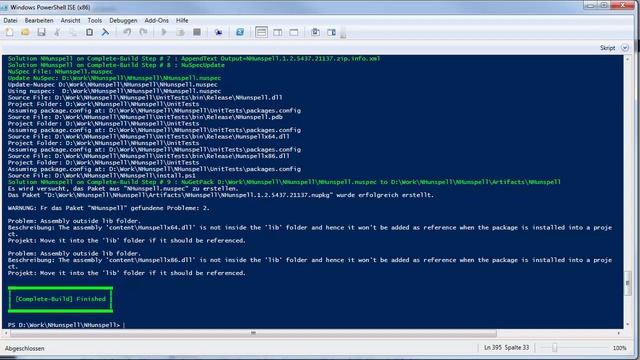Click line 'Source File: ...\NHunspell\install.ps1'
The height and width of the screenshot is (360, 640).
(102, 176)
